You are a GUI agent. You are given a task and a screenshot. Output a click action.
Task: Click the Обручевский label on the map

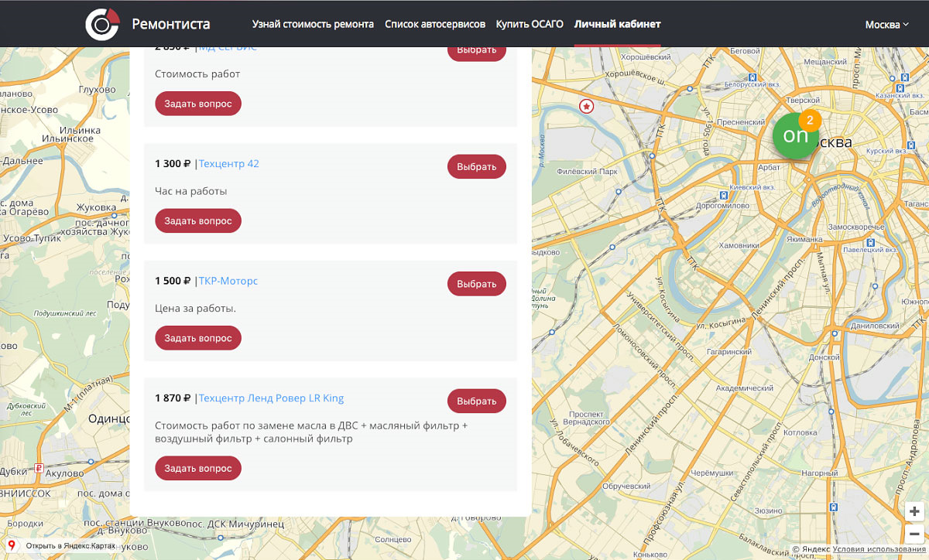[626, 486]
